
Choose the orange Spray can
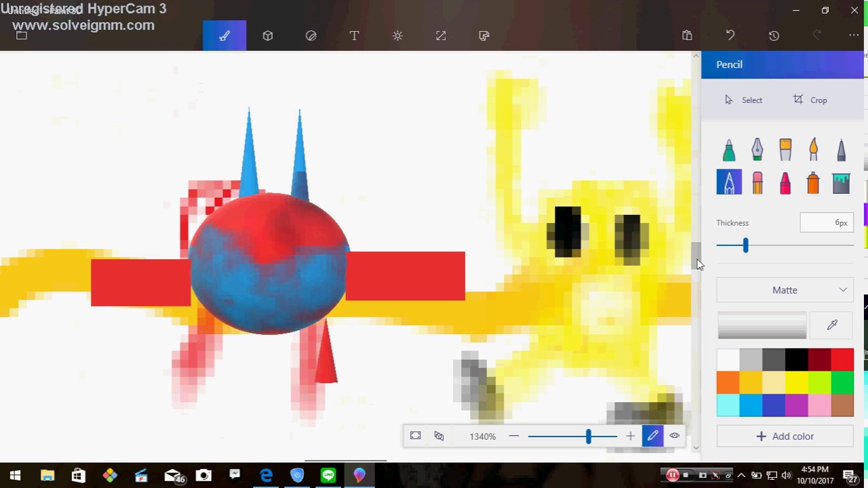pos(813,182)
